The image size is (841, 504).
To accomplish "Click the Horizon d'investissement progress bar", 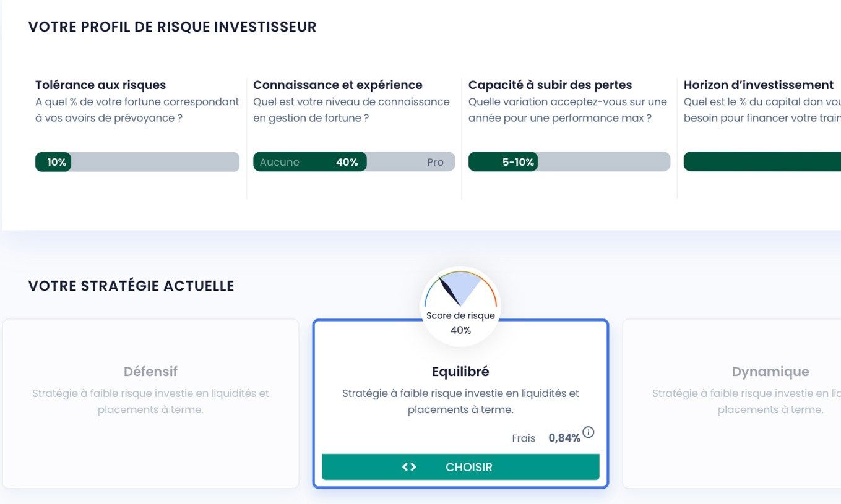I will (x=761, y=162).
